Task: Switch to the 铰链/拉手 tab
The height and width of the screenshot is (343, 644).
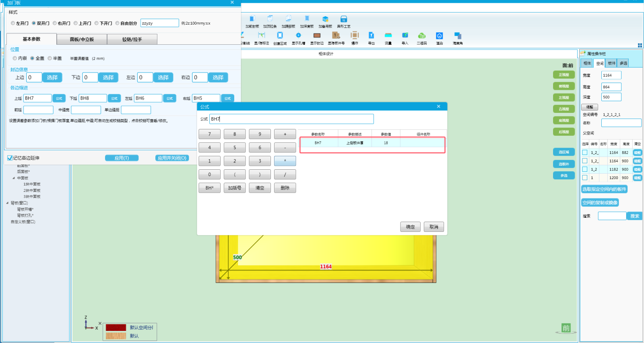Action: (x=132, y=39)
